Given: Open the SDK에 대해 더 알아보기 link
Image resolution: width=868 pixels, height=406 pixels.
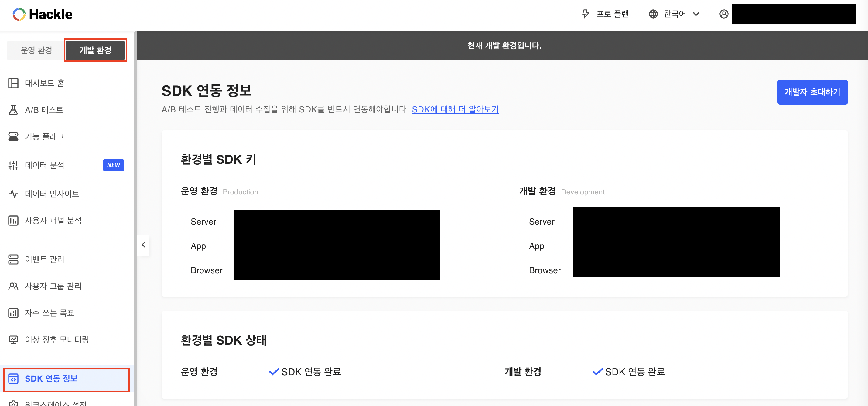Looking at the screenshot, I should point(455,110).
